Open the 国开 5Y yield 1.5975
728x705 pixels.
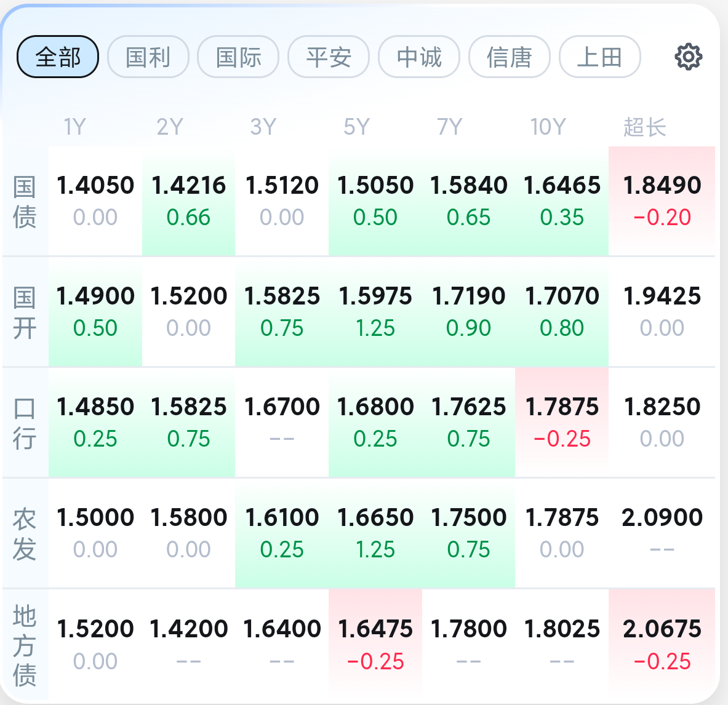tap(375, 311)
